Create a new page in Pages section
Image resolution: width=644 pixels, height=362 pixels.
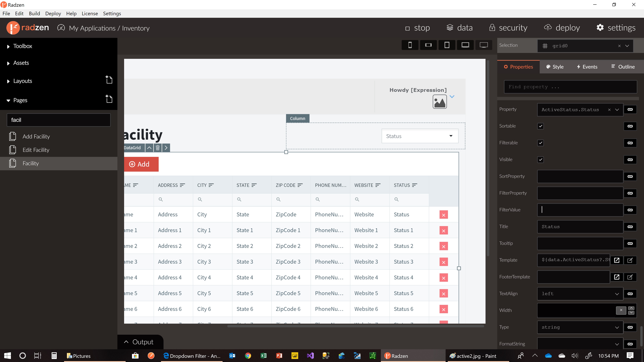tap(109, 99)
